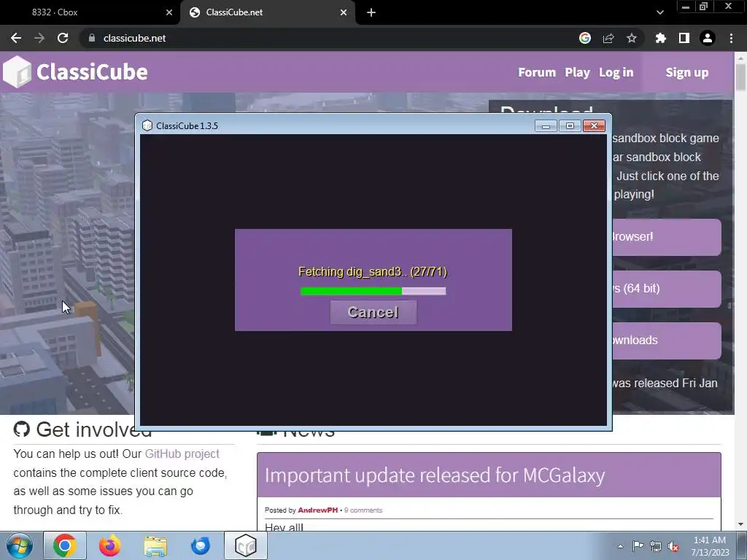This screenshot has width=747, height=560.
Task: Click the network tray icon
Action: 656,546
